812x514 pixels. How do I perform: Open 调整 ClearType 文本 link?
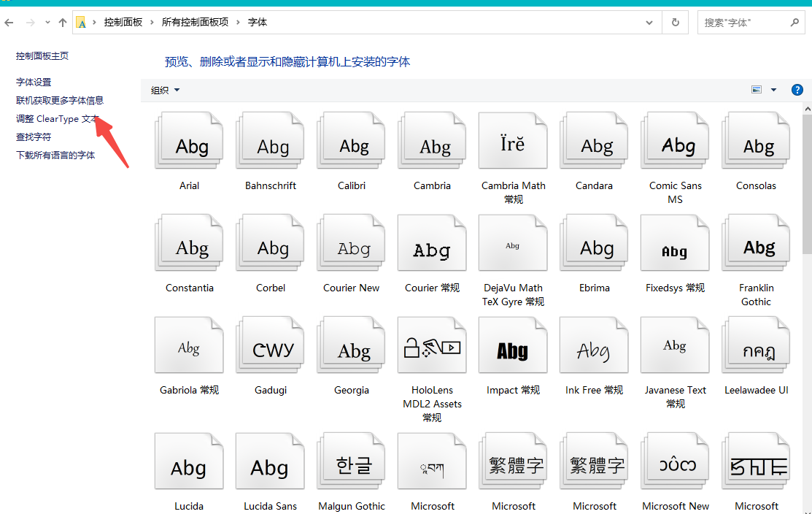[x=57, y=119]
